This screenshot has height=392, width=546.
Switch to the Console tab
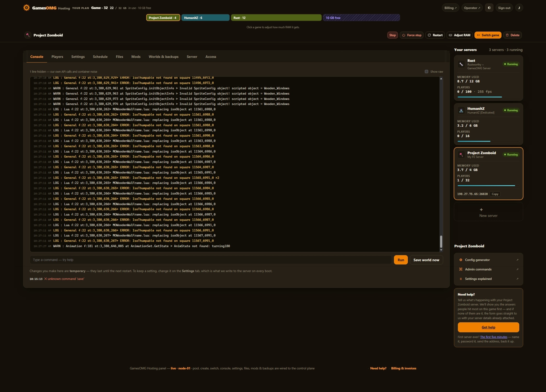coord(37,57)
